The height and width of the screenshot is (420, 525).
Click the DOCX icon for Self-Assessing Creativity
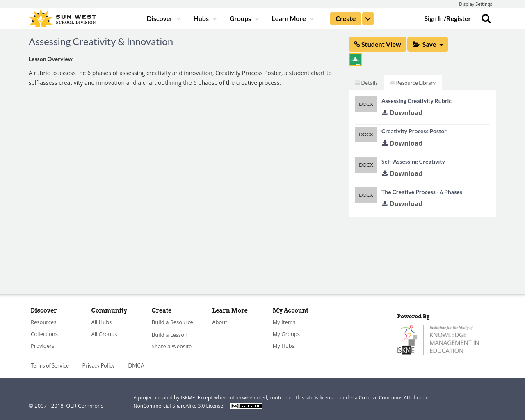tap(366, 165)
